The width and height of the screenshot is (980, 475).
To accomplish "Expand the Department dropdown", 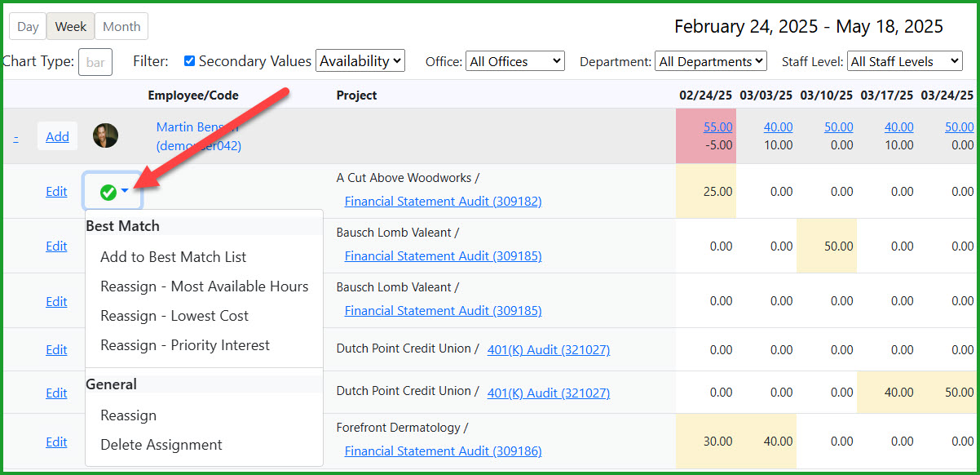I will (x=712, y=61).
